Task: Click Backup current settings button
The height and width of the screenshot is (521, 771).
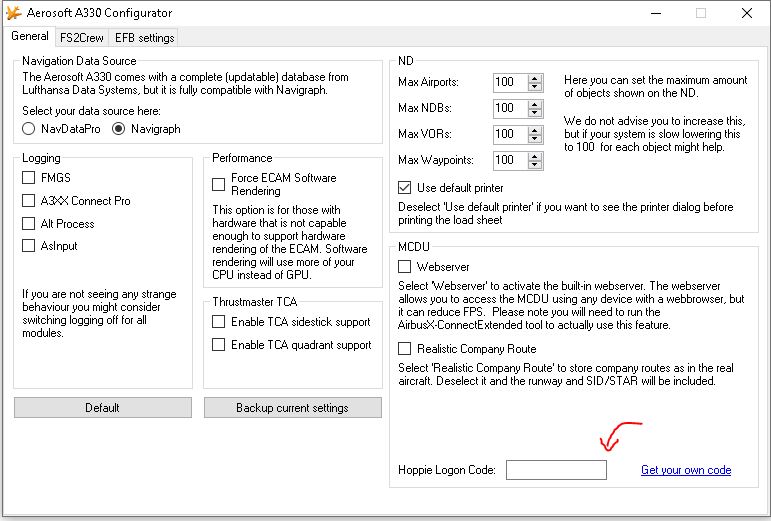Action: (x=293, y=407)
